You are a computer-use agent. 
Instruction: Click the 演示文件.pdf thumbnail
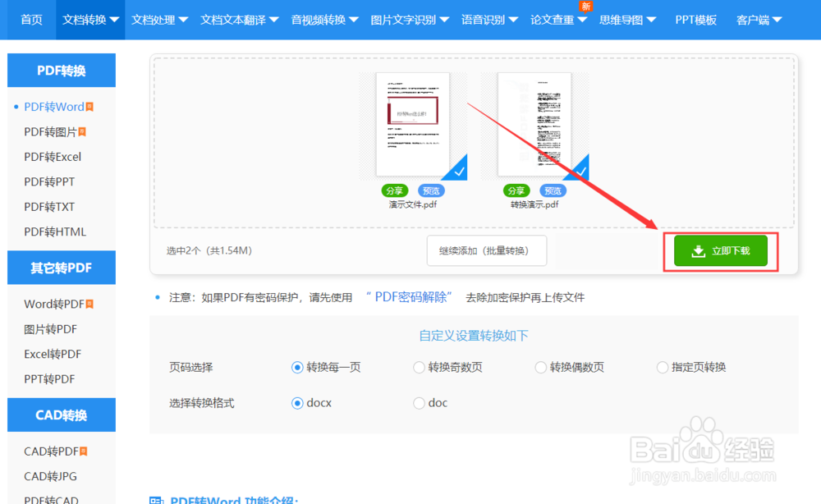(x=412, y=123)
